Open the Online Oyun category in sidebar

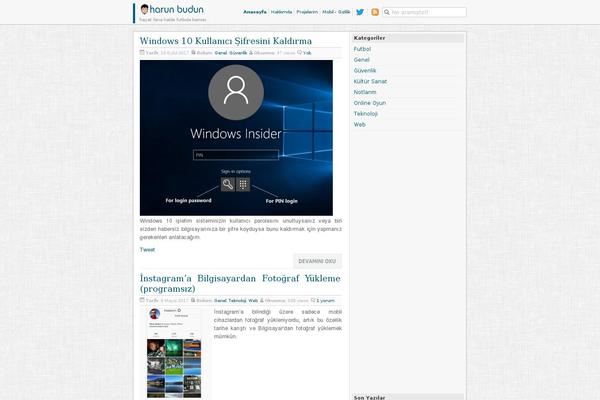[370, 103]
